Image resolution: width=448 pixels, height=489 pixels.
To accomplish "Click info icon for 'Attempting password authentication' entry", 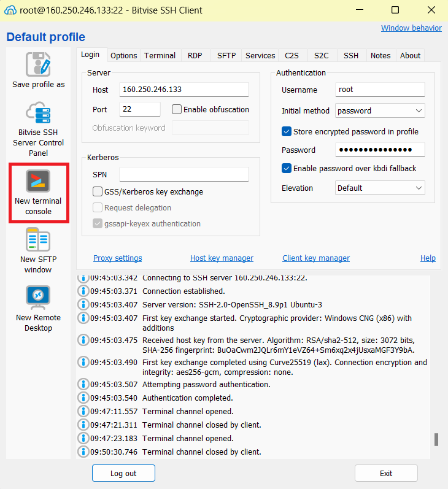I will (x=83, y=384).
